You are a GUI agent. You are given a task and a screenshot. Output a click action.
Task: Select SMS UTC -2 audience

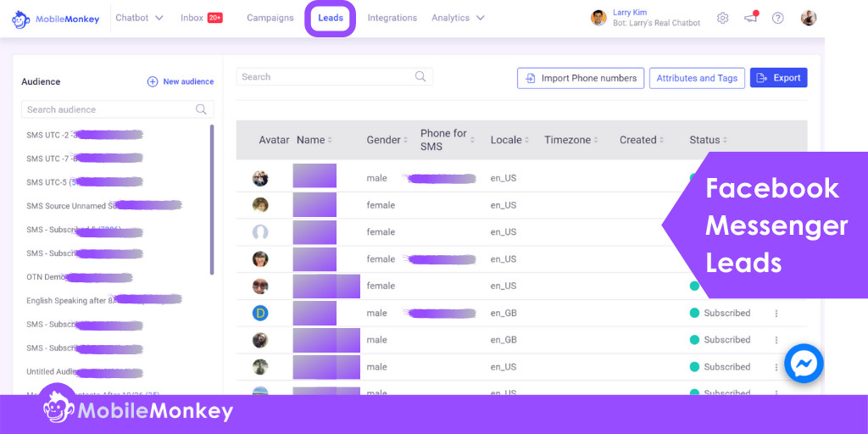coord(84,135)
